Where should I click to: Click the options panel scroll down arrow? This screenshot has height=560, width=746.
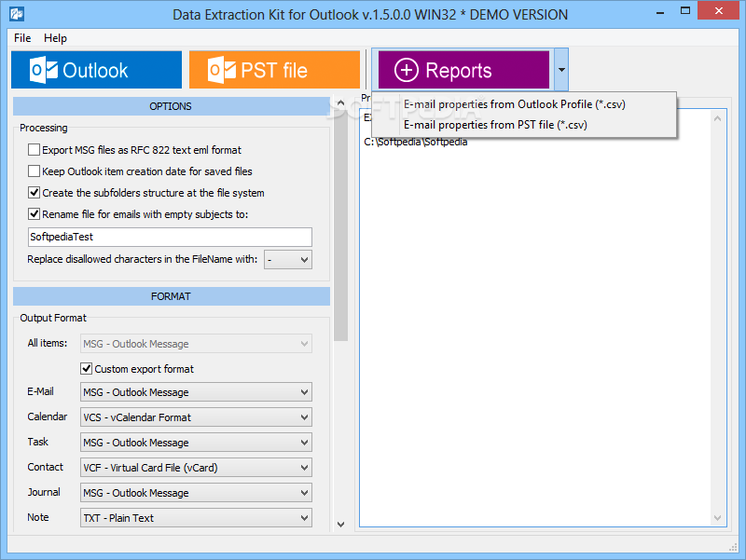[x=340, y=525]
